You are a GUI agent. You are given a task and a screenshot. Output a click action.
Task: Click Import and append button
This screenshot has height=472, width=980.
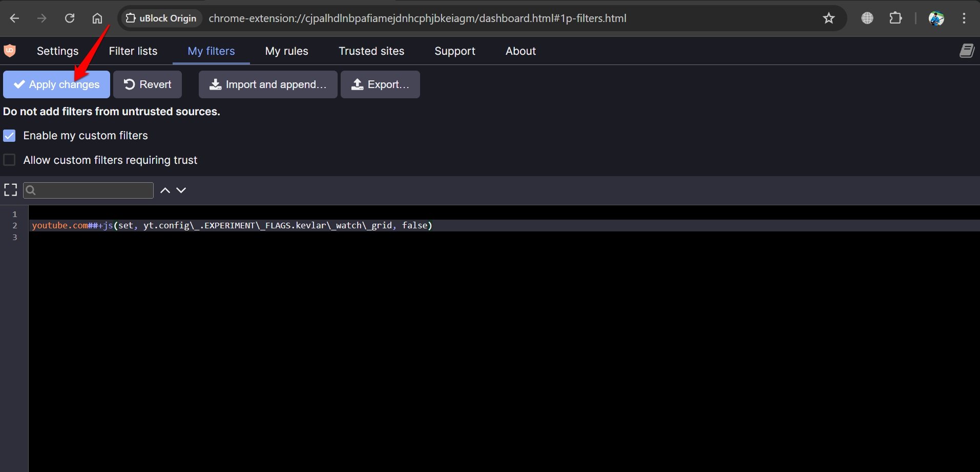[x=268, y=84]
